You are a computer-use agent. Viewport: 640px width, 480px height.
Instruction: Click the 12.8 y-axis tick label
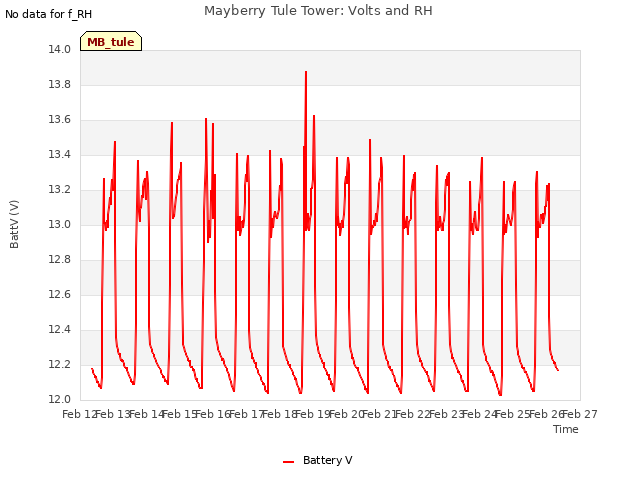click(x=59, y=260)
